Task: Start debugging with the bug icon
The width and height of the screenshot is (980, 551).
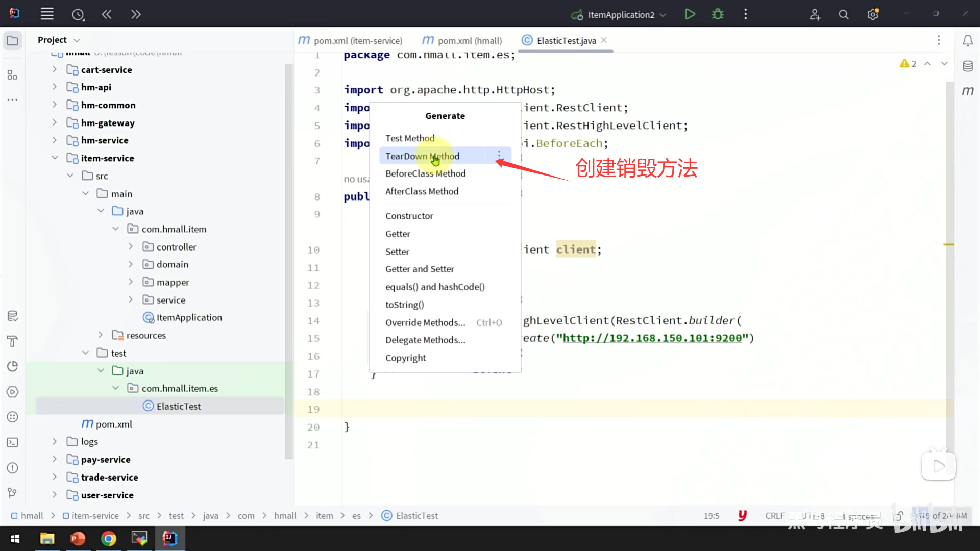Action: (x=718, y=14)
